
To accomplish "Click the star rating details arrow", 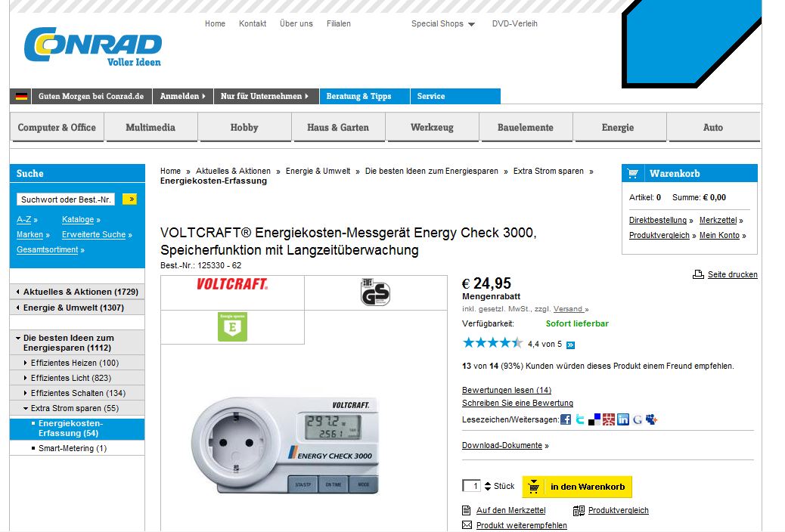I will (x=570, y=345).
